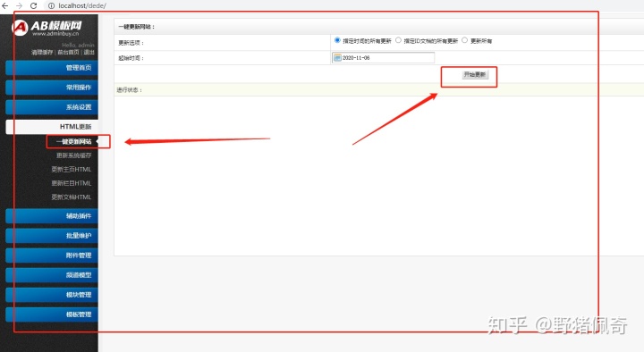
Task: Click the 起始时间： label
Action: click(x=131, y=58)
